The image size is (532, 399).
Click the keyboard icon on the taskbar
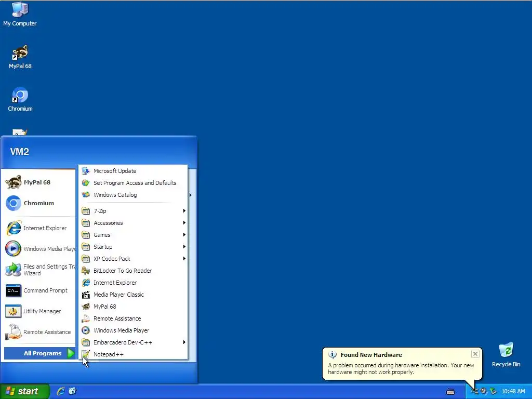(x=450, y=392)
